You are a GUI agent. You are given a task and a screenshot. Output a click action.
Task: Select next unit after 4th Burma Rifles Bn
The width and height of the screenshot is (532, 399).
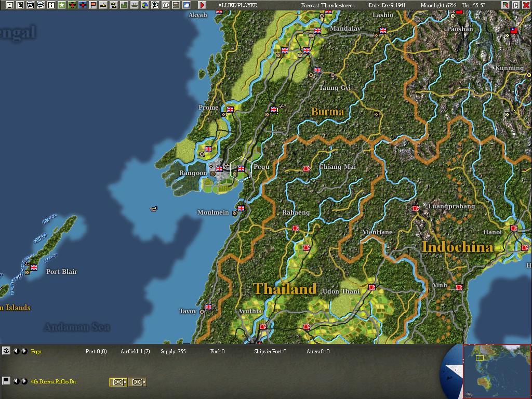coord(24,381)
